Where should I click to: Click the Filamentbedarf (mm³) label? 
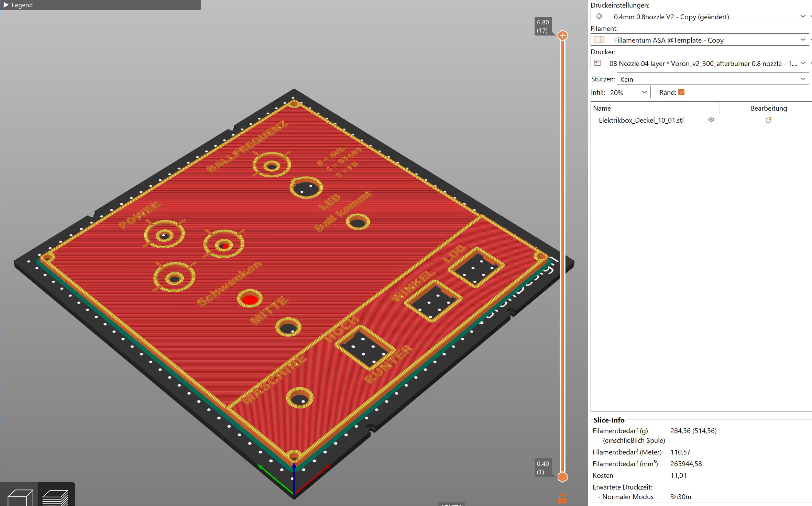point(625,464)
